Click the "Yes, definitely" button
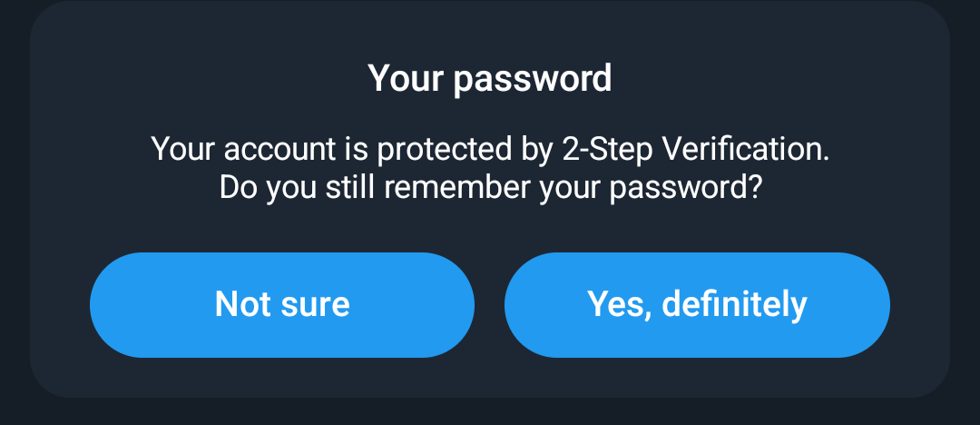 tap(697, 305)
